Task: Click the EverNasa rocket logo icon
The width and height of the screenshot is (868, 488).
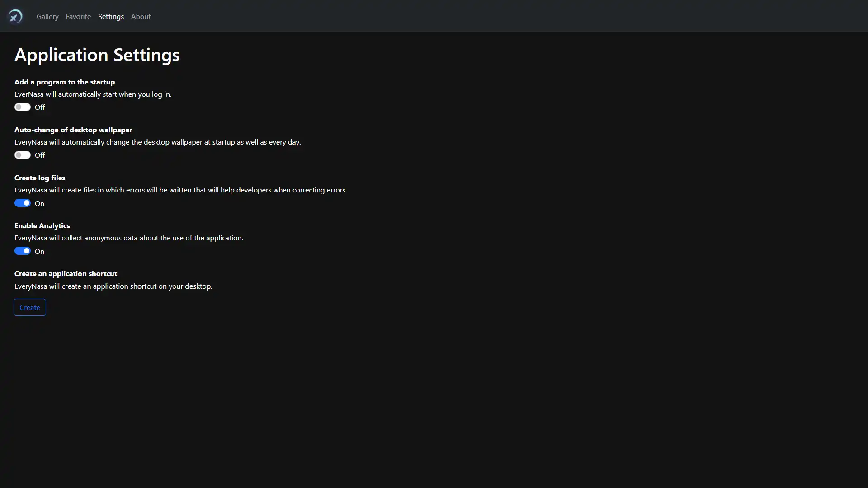Action: pos(15,16)
